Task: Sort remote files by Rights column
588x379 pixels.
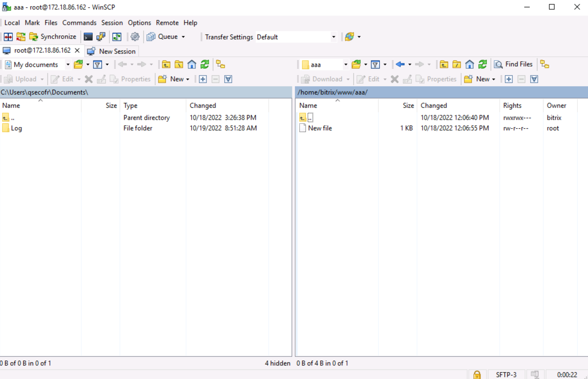Action: click(x=512, y=106)
